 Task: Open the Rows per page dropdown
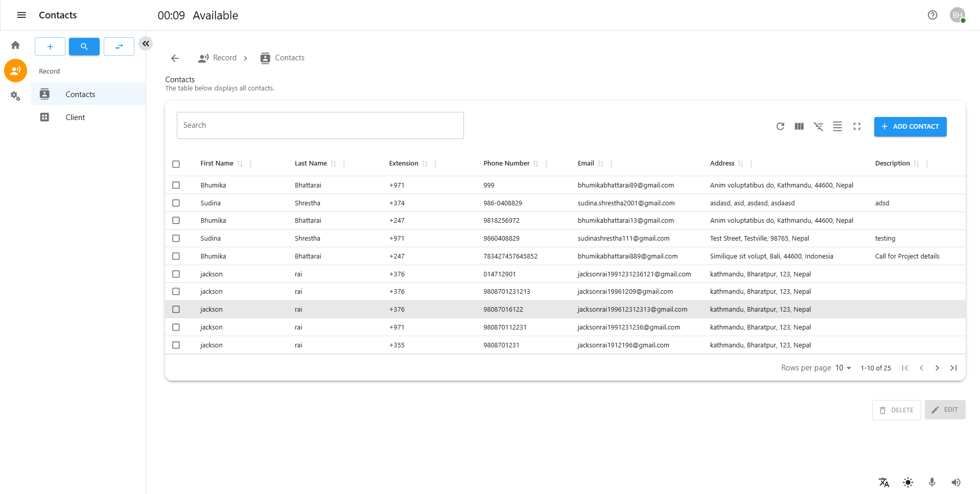coord(843,368)
